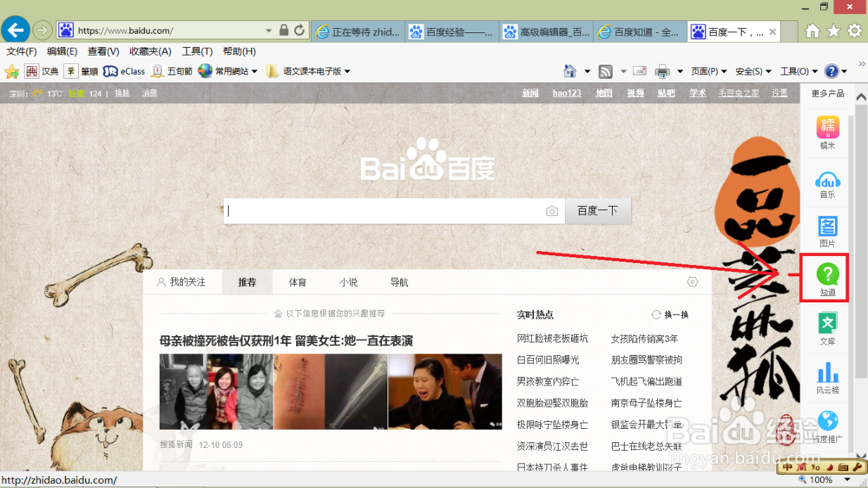This screenshot has width=868, height=488.
Task: Click the RSS feeds icon
Action: coord(606,71)
